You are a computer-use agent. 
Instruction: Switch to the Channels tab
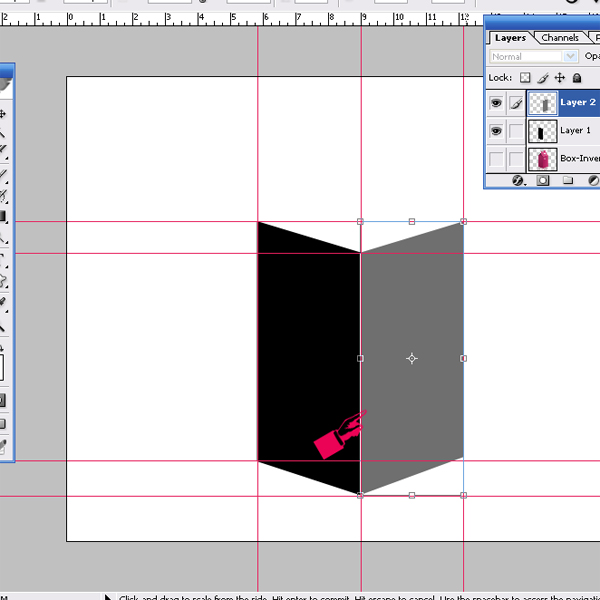tap(560, 38)
